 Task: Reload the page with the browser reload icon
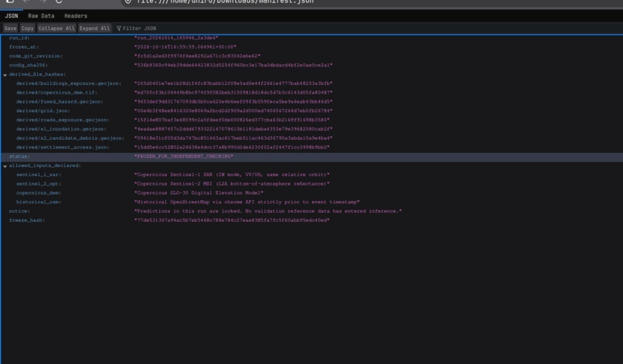[x=59, y=2]
